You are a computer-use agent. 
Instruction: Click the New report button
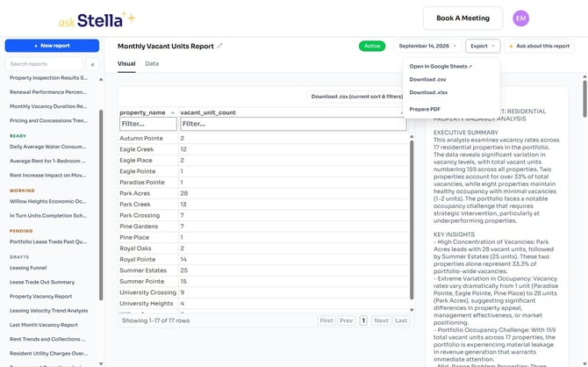[52, 46]
